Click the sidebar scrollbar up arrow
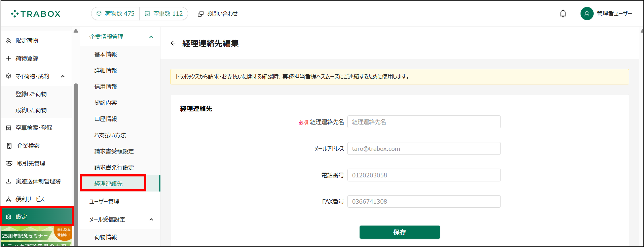The width and height of the screenshot is (644, 247). coord(76,31)
